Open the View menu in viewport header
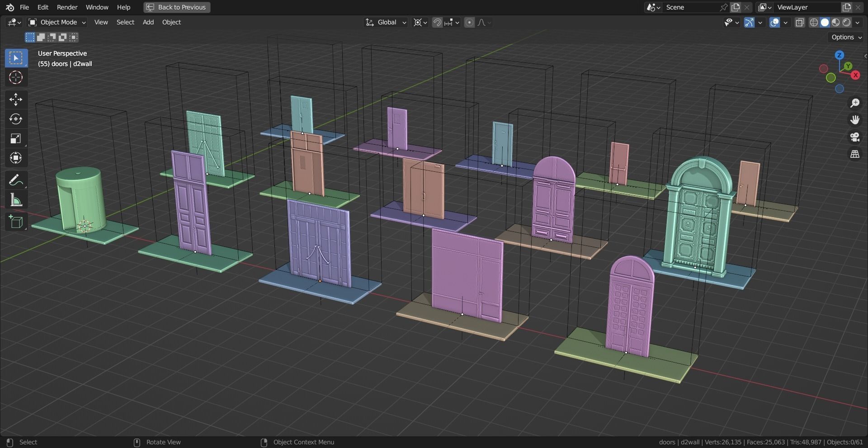The height and width of the screenshot is (448, 868). [101, 22]
